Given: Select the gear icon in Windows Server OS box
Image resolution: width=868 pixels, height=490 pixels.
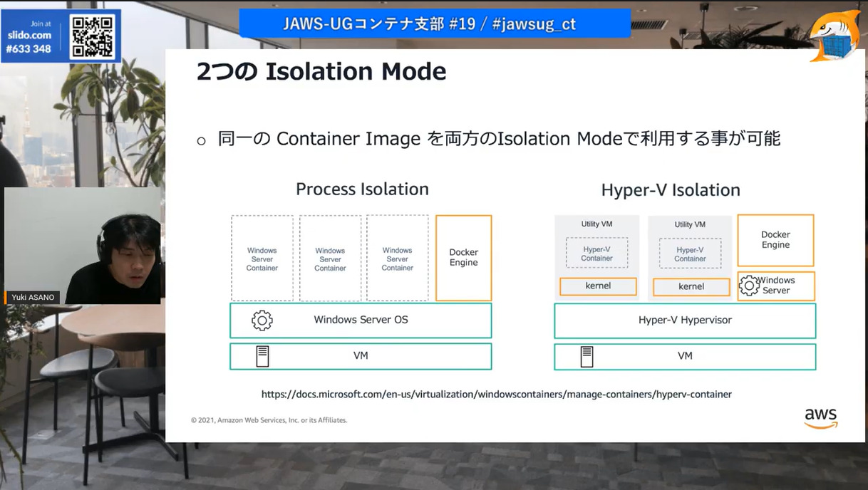Looking at the screenshot, I should click(x=262, y=320).
